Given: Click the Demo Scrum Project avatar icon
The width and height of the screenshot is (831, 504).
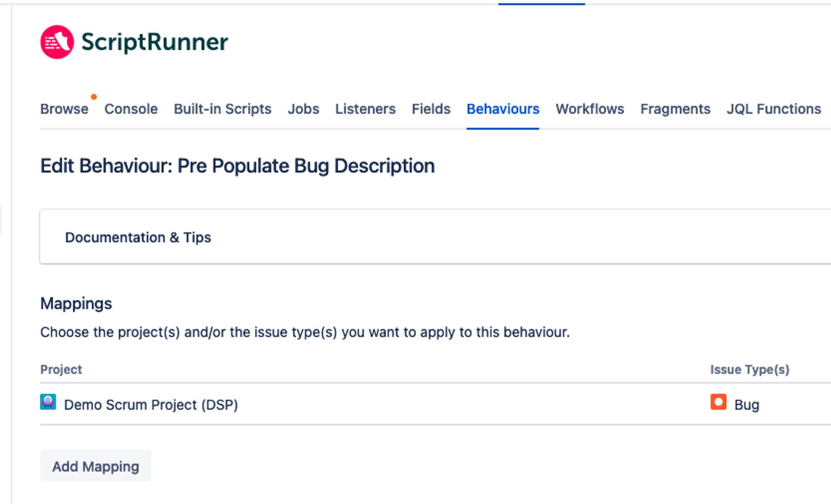Looking at the screenshot, I should [x=48, y=402].
